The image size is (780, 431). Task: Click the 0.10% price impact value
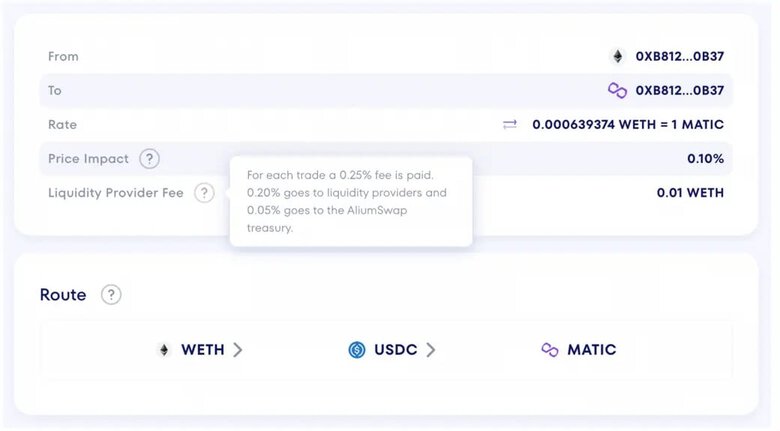[x=705, y=159]
